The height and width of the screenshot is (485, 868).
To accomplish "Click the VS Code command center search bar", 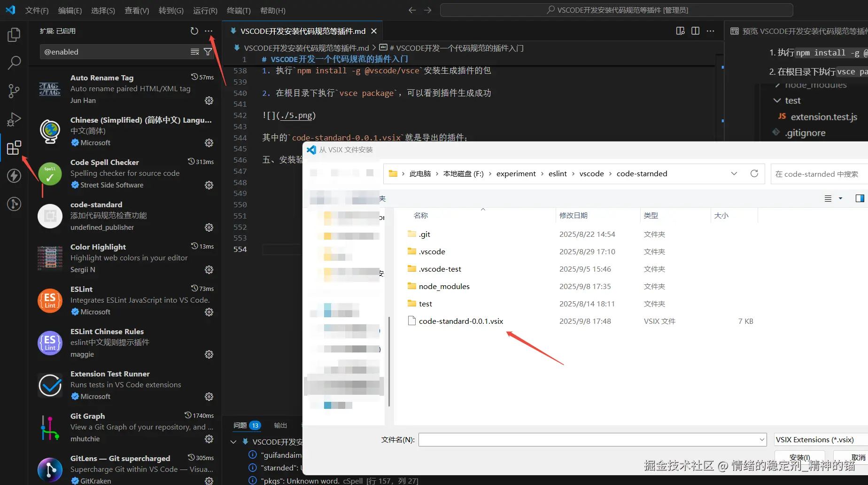I will 616,10.
